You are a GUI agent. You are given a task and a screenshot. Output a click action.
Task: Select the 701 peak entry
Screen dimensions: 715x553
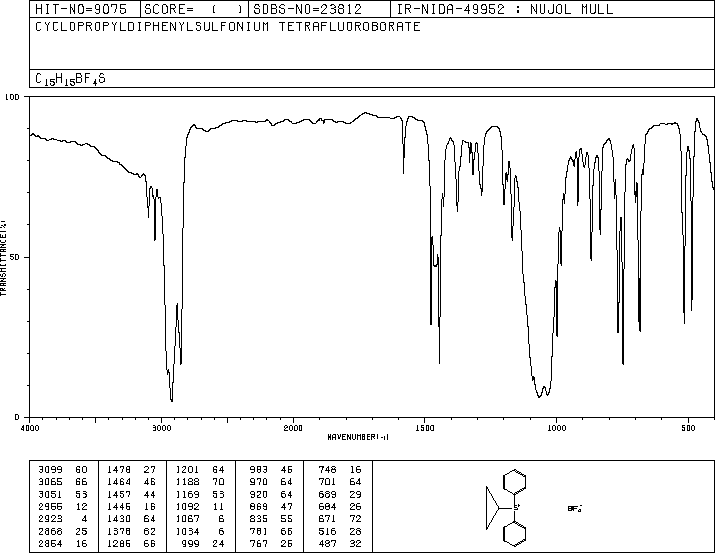[x=340, y=482]
